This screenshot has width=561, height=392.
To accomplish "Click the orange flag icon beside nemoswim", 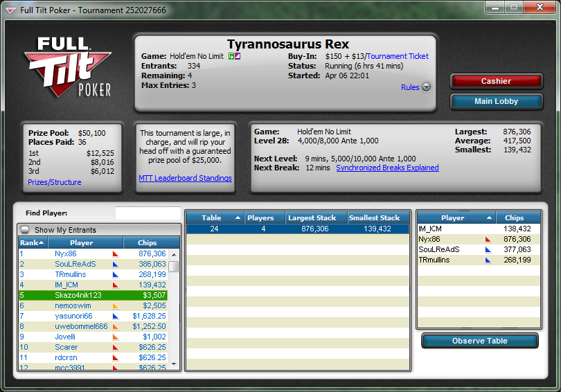I will click(x=116, y=306).
